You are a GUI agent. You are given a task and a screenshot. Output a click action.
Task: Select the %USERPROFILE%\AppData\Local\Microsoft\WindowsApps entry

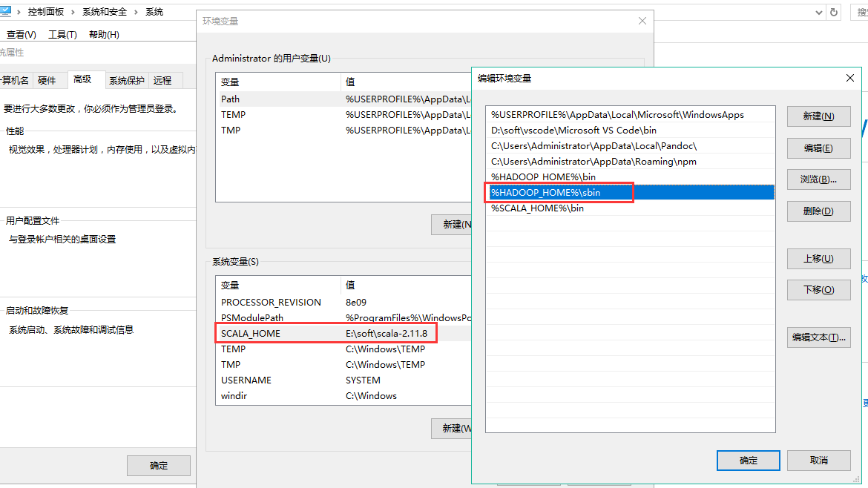(630, 114)
